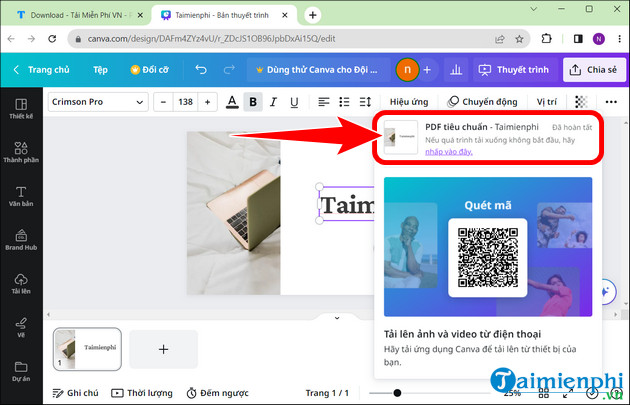Open the Crimson Pro font dropdown
Viewport: 630px width, 405px height.
(98, 102)
